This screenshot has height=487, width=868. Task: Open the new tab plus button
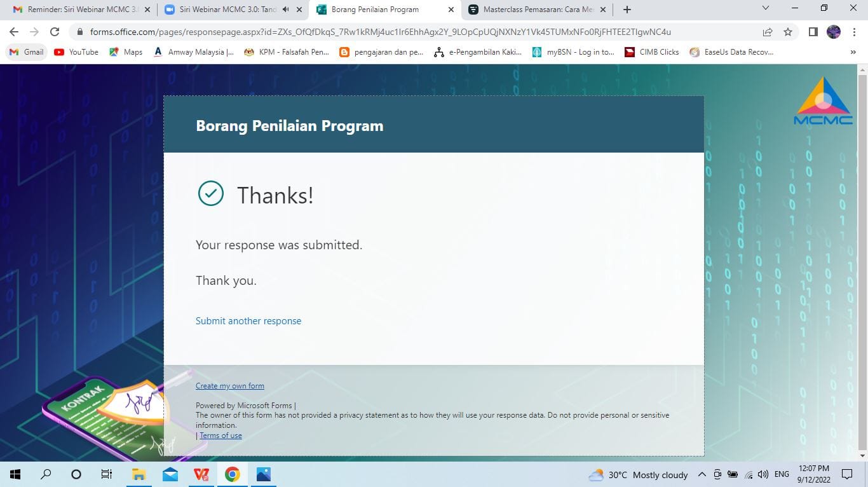627,10
